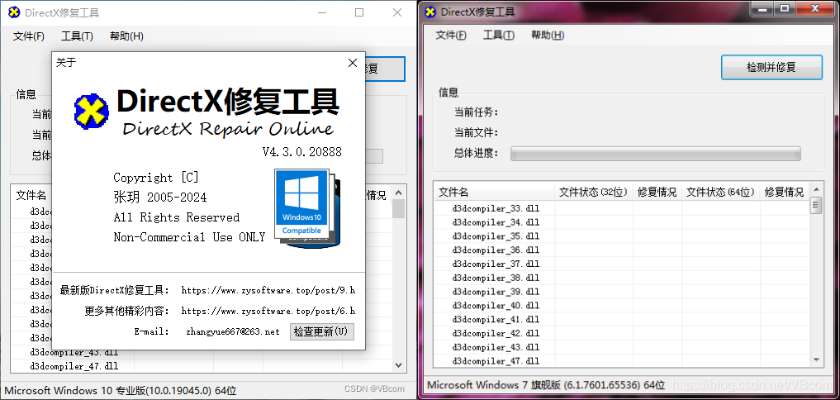
Task: Click the zhangyue667@263.net email address
Action: pyautogui.click(x=233, y=332)
